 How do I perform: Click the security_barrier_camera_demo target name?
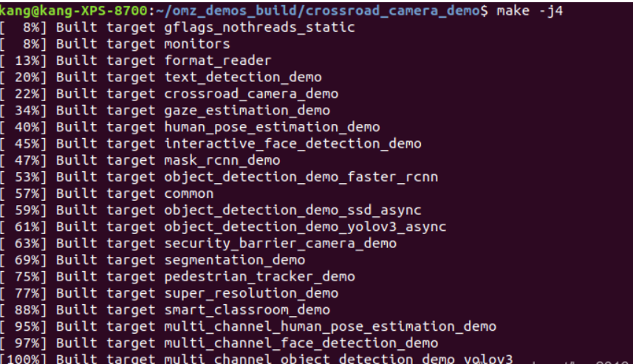pos(280,244)
